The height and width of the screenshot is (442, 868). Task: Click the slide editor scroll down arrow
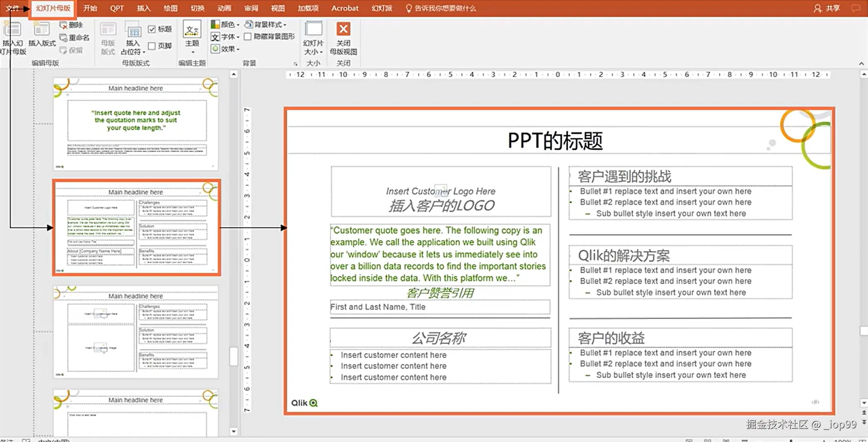click(x=864, y=403)
